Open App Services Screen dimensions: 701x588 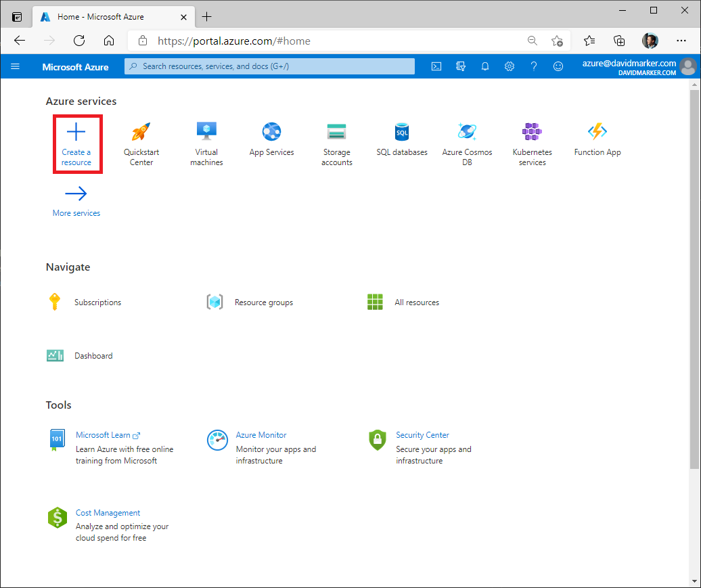[271, 139]
